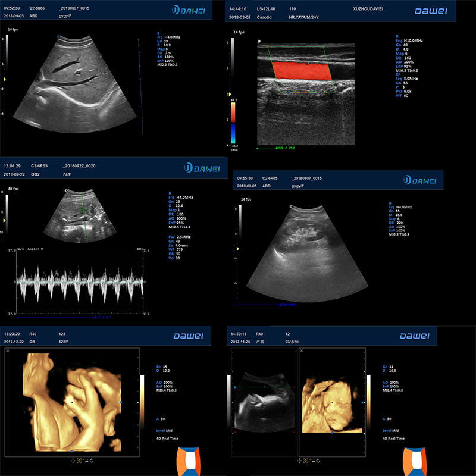
Task: Click the liver sector image in the 09:52:30 panel
Action: pyautogui.click(x=75, y=84)
